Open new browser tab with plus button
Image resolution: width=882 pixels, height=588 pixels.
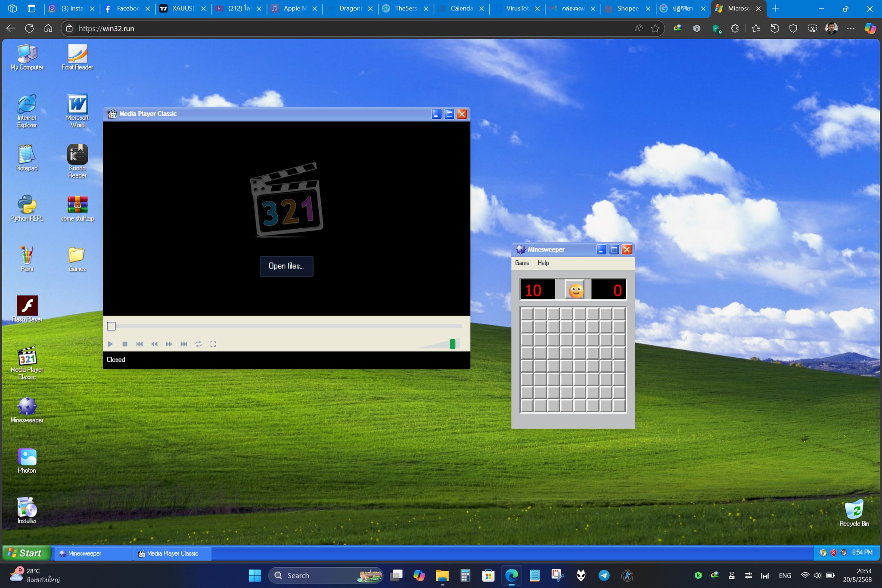pos(776,8)
